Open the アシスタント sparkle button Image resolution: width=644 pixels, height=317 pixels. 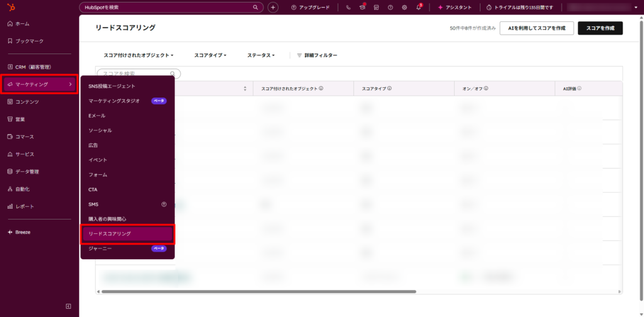pos(454,8)
